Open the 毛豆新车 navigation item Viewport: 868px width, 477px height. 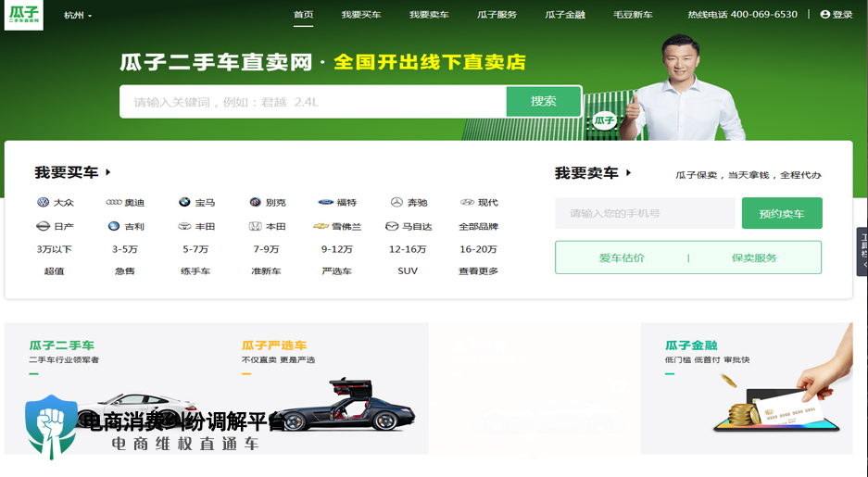[x=633, y=15]
